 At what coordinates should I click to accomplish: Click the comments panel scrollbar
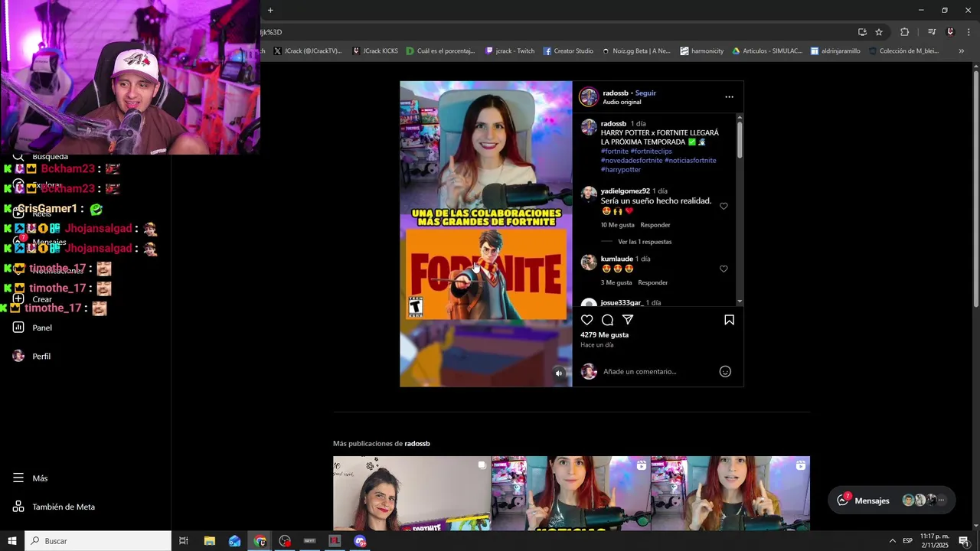pyautogui.click(x=740, y=141)
